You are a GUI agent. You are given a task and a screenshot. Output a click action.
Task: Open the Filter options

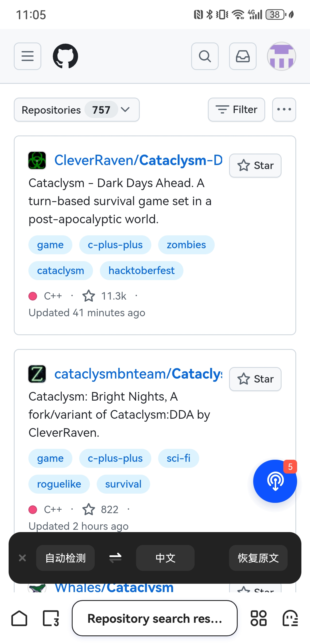click(x=237, y=110)
